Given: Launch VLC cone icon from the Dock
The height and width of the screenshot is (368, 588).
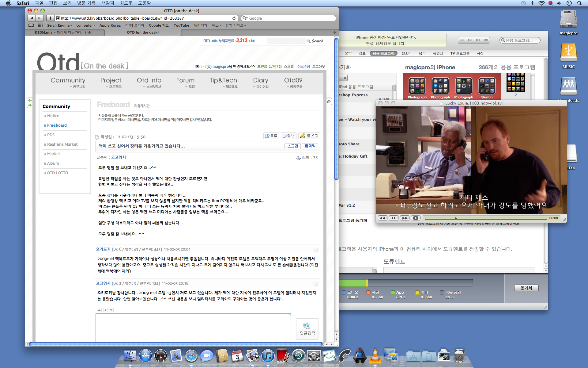Looking at the screenshot, I should (x=375, y=356).
